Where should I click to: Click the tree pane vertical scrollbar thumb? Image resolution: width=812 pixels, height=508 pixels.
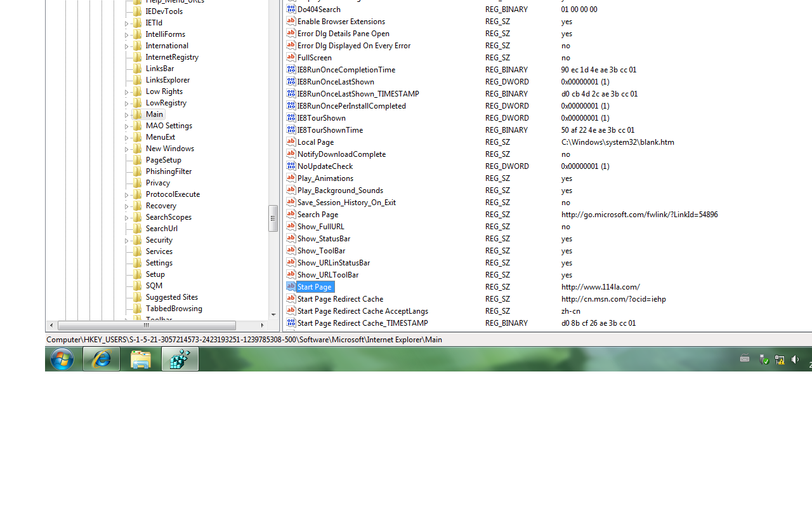pyautogui.click(x=273, y=218)
